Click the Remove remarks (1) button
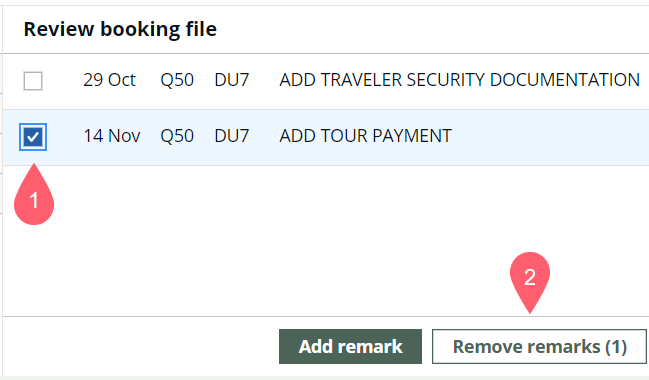 pos(539,346)
